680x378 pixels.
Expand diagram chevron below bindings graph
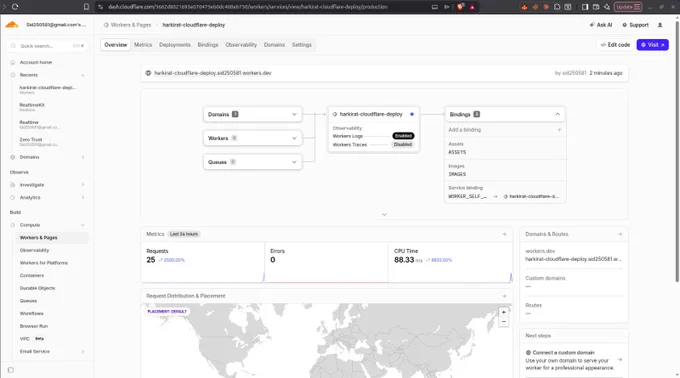(384, 214)
